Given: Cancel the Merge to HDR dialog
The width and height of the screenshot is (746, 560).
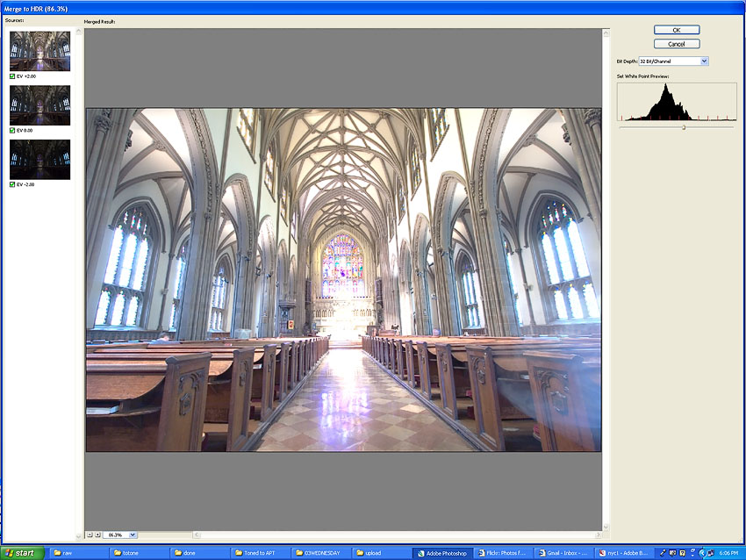Looking at the screenshot, I should pos(676,44).
